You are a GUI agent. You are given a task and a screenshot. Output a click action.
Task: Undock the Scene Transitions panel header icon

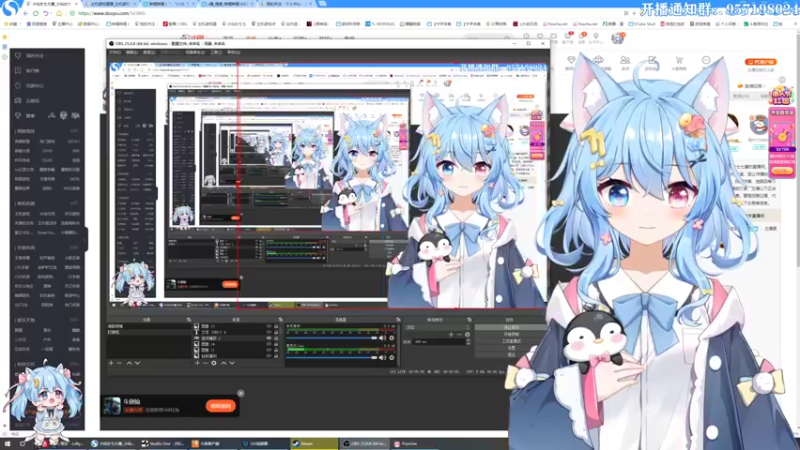[x=469, y=319]
